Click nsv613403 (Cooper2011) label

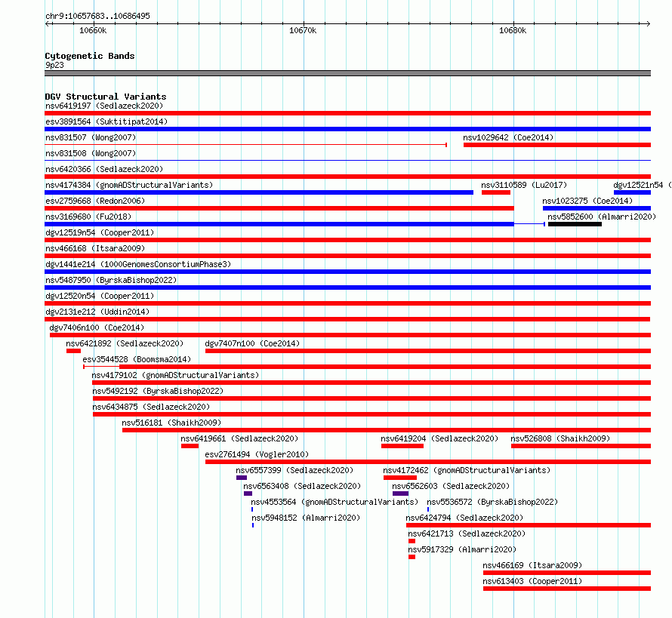[532, 581]
